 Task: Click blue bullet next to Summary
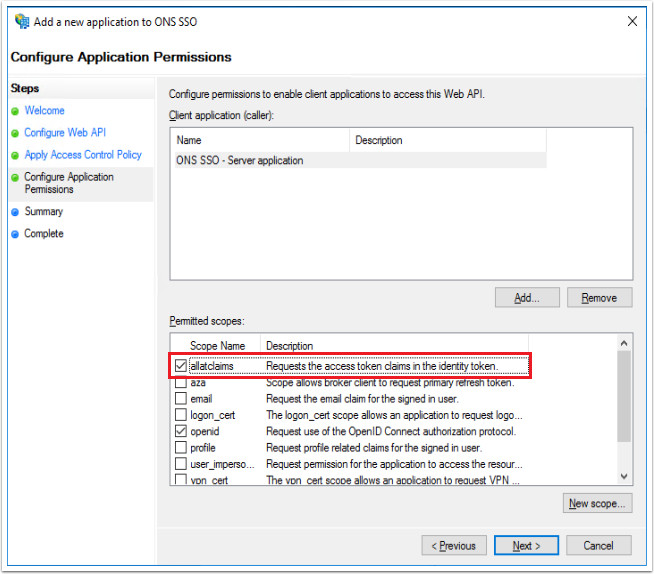click(15, 212)
